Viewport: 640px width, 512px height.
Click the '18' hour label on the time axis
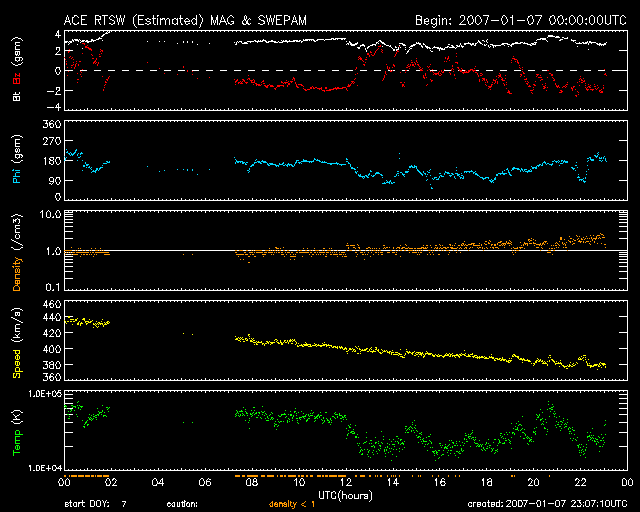coord(487,482)
